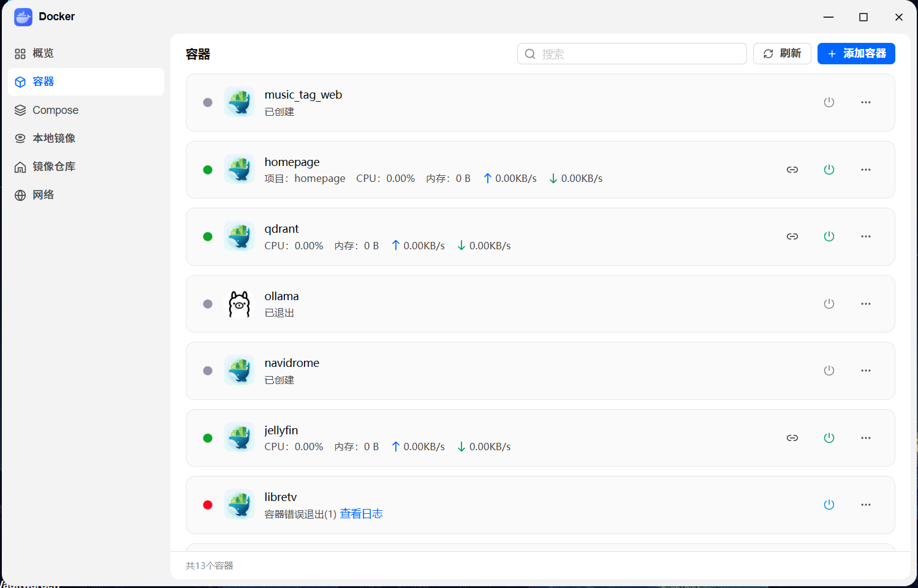Click the gray status dot for ollama
This screenshot has width=918, height=588.
[x=208, y=304]
